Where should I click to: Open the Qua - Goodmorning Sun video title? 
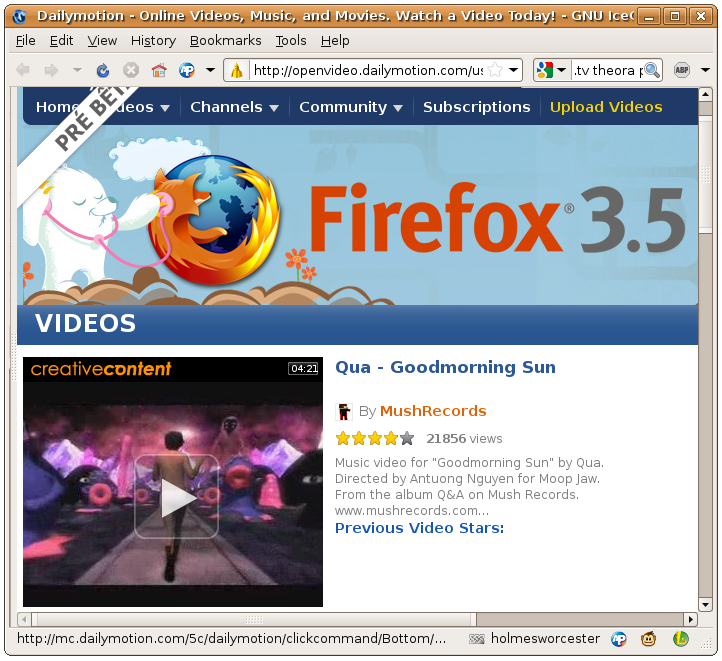point(445,367)
